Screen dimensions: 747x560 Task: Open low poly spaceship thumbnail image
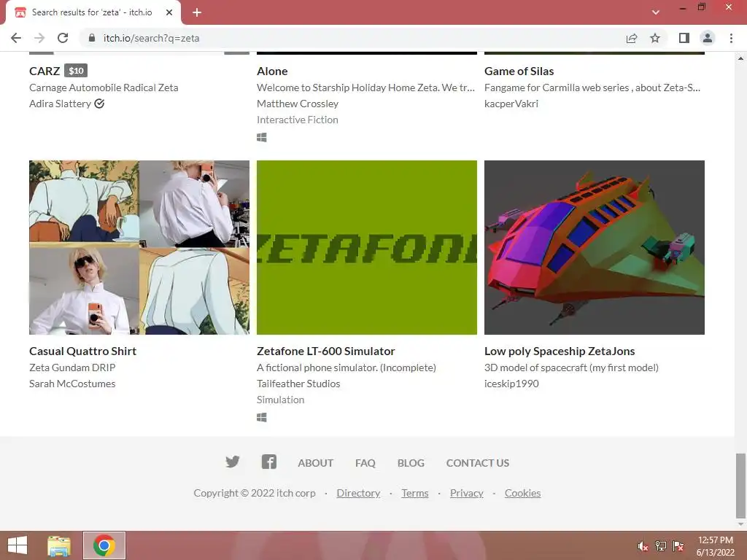pyautogui.click(x=594, y=247)
